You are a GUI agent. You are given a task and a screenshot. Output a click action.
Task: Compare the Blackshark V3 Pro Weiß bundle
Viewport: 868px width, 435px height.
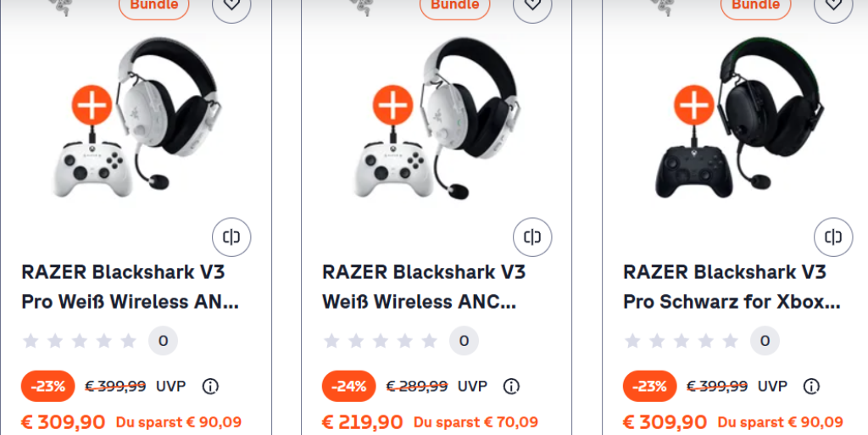231,237
